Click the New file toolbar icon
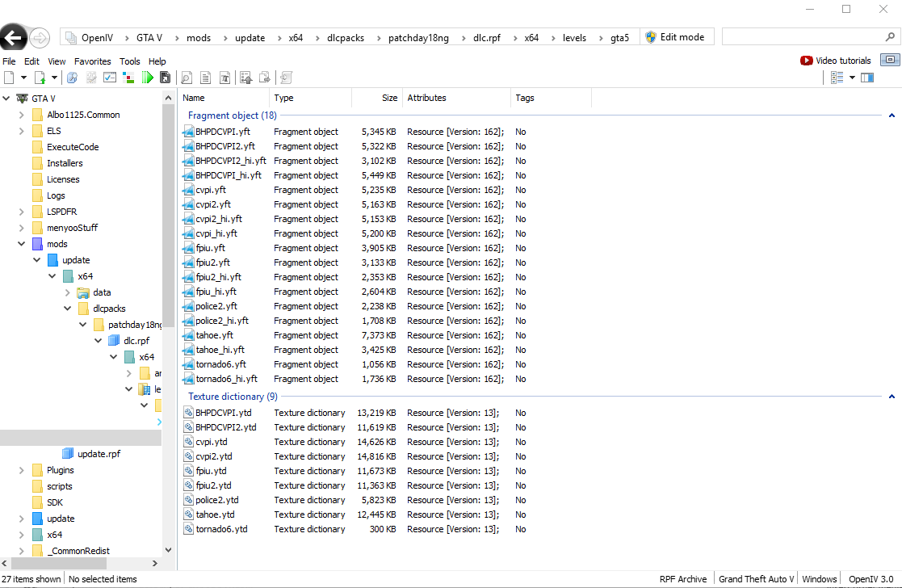 pos(9,78)
